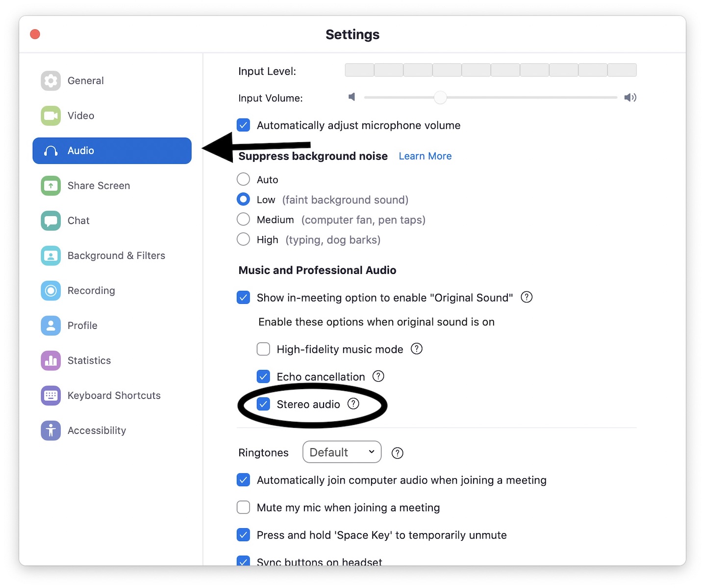Toggle Sync buttons on headset checkbox
705x588 pixels.
[x=243, y=561]
